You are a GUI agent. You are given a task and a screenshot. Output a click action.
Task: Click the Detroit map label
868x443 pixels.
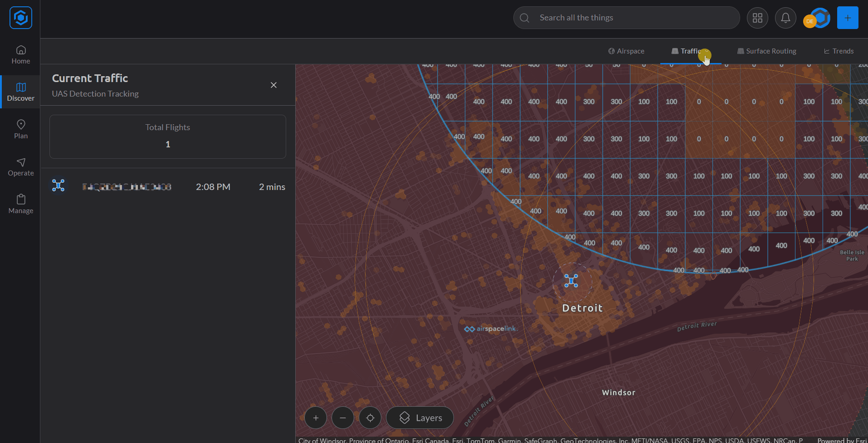tap(582, 308)
